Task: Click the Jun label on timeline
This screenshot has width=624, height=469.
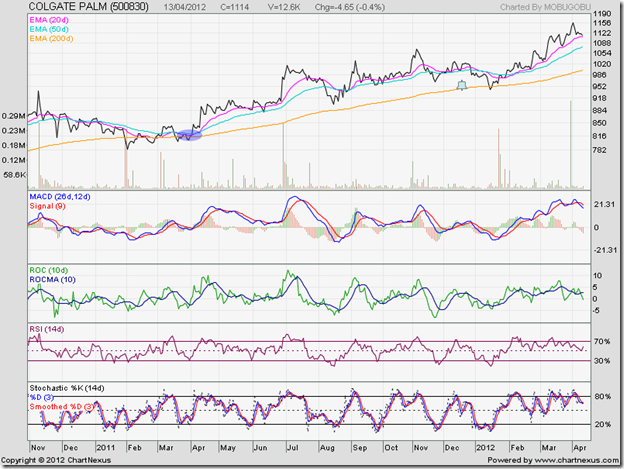Action: click(260, 448)
